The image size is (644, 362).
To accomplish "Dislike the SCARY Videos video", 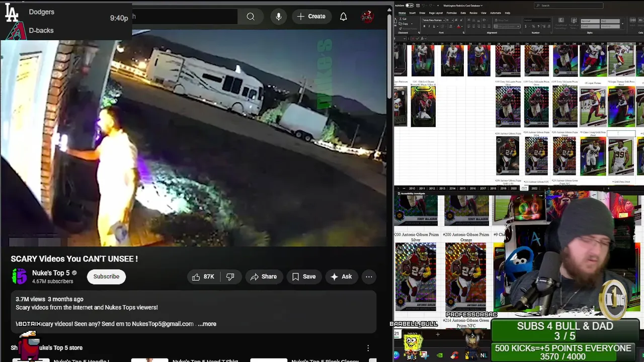I will [x=230, y=277].
